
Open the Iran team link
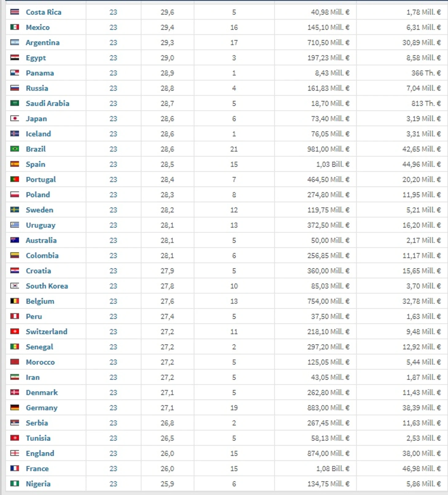[33, 377]
